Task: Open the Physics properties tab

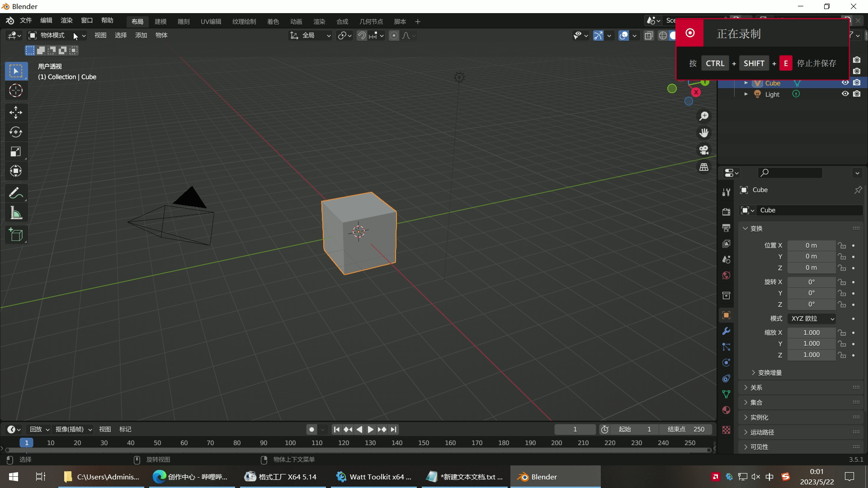Action: pyautogui.click(x=726, y=362)
